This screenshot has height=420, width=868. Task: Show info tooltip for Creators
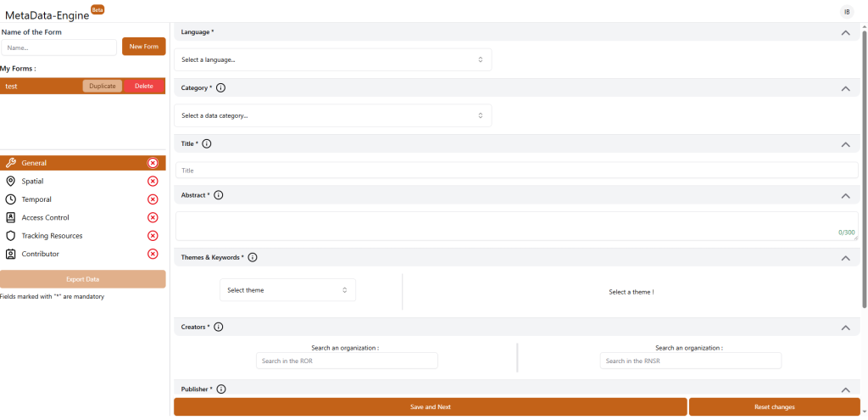click(219, 327)
